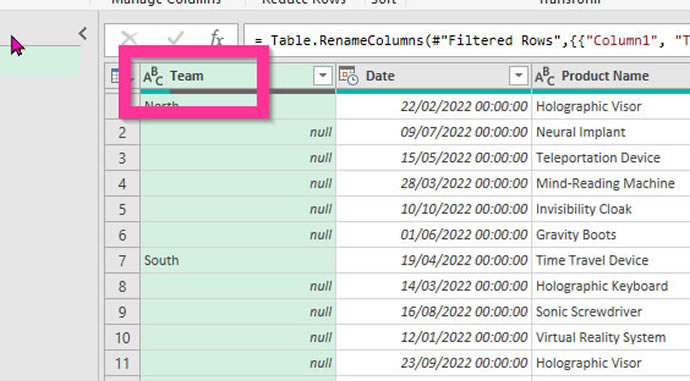Click date cell 12/01/2022 00:00:00
Image resolution: width=690 pixels, height=381 pixels.
pyautogui.click(x=433, y=337)
